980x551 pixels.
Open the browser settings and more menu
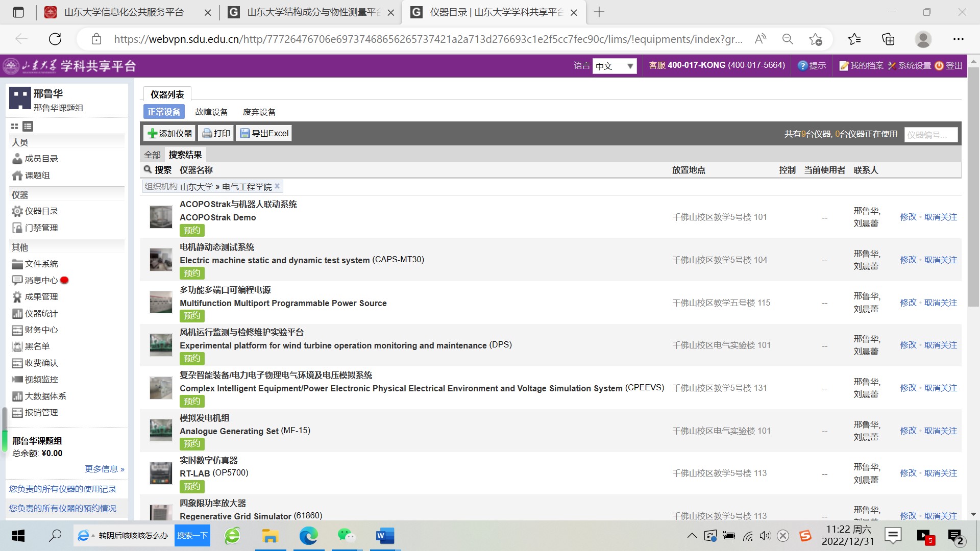click(958, 39)
